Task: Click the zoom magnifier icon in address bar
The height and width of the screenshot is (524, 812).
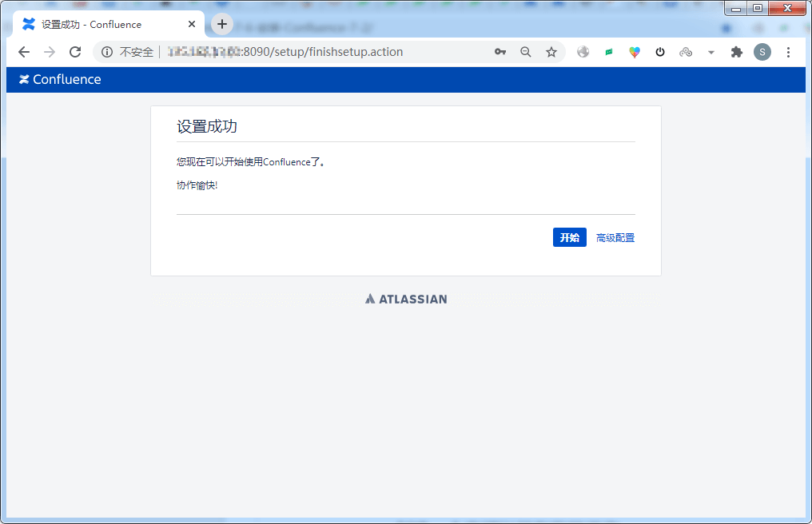Action: (526, 52)
